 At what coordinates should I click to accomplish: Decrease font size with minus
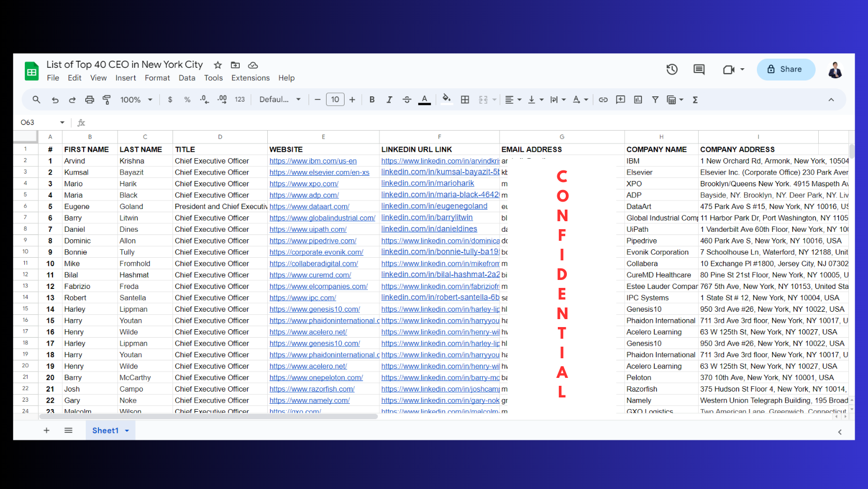318,99
